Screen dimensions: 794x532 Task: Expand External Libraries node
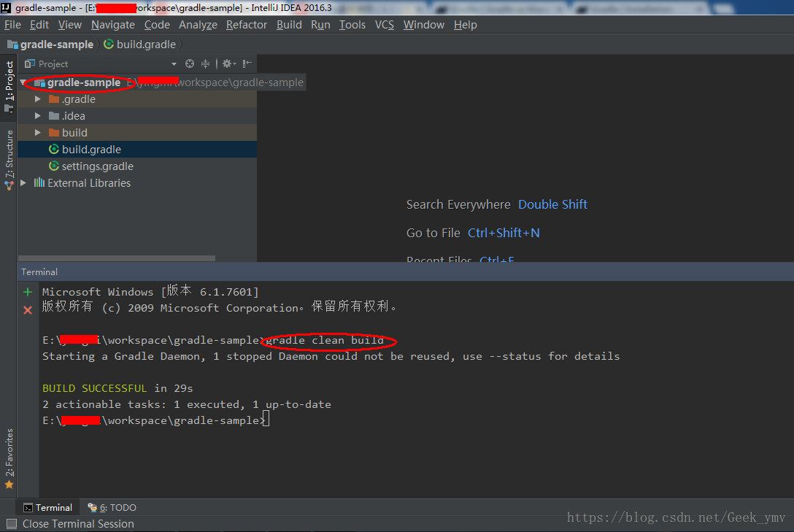[23, 182]
